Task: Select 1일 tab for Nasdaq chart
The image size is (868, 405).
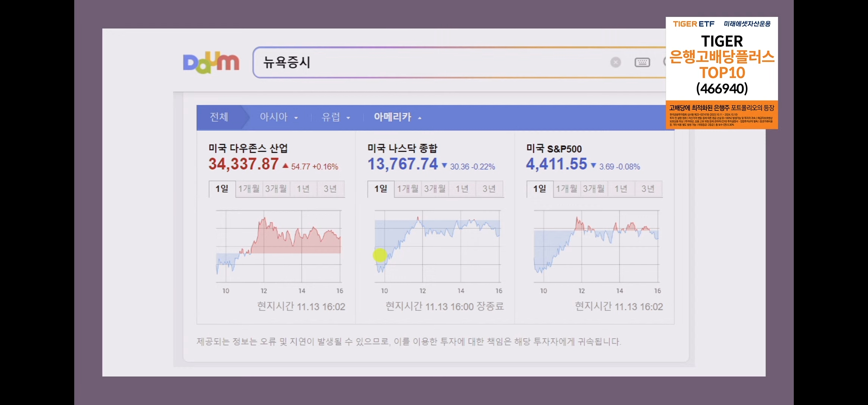Action: 381,189
